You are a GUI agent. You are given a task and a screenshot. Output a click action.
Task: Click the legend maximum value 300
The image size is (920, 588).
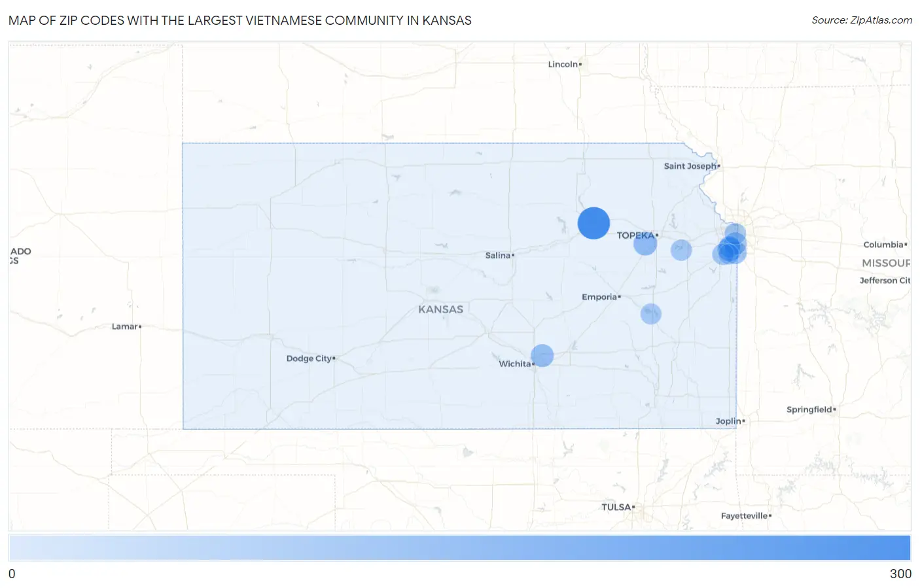[900, 574]
